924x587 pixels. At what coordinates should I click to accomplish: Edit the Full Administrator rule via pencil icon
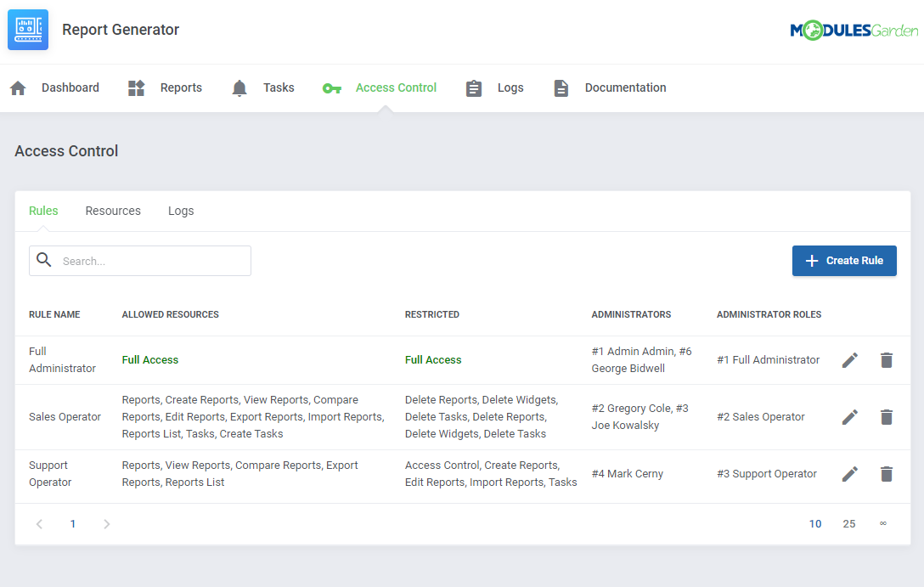coord(850,360)
